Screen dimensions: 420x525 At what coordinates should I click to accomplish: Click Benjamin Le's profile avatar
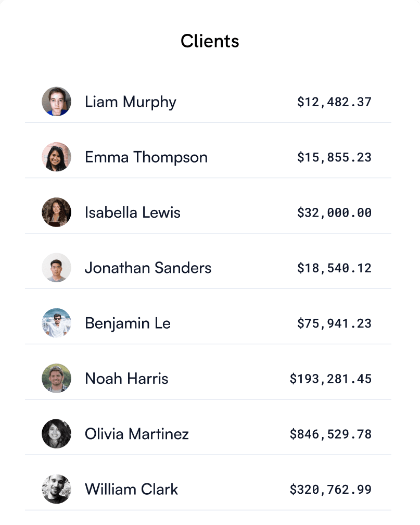pos(56,323)
